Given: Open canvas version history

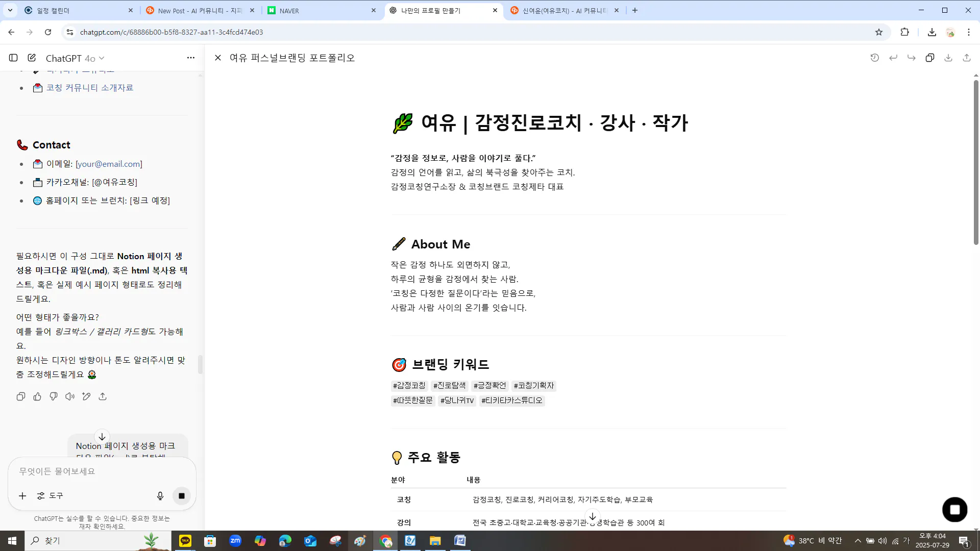Looking at the screenshot, I should (874, 58).
